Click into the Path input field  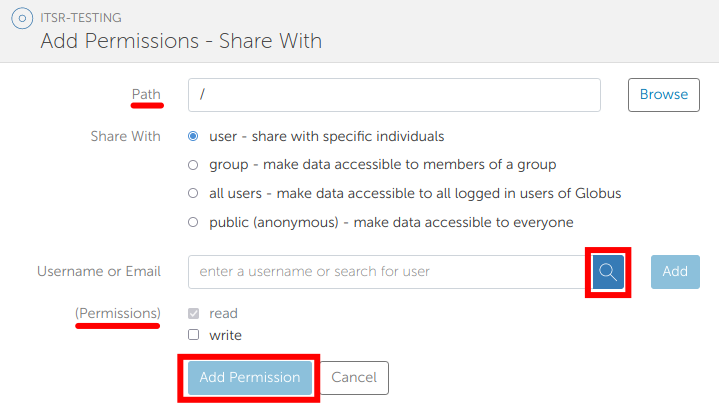[x=393, y=95]
